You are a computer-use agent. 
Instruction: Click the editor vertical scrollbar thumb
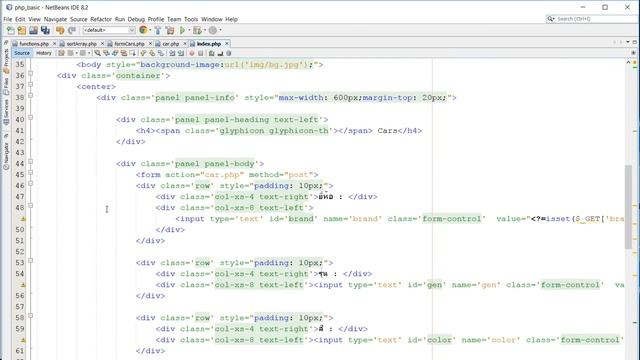pyautogui.click(x=629, y=207)
